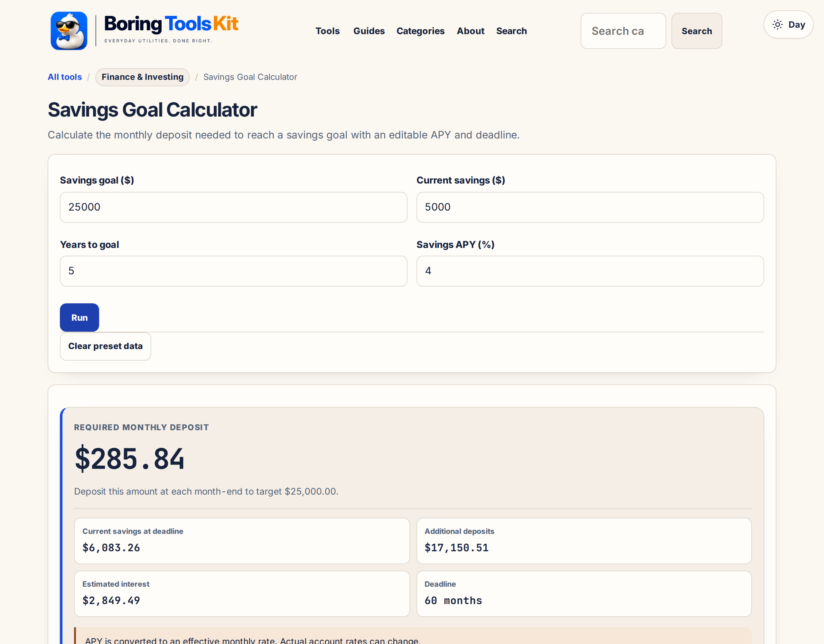Click the Estimated interest label
Viewport: 824px width, 644px height.
click(x=116, y=584)
